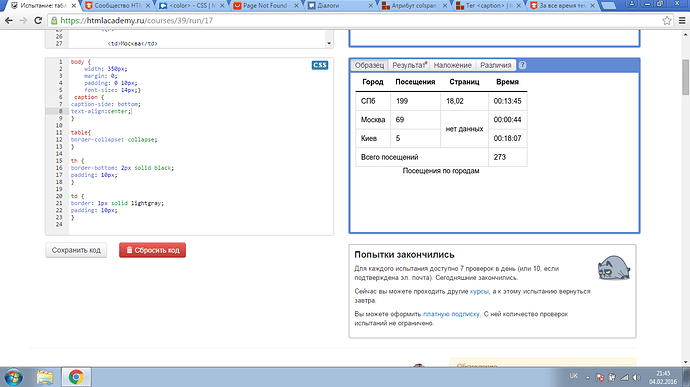Reload the page with the refresh icon

38,21
